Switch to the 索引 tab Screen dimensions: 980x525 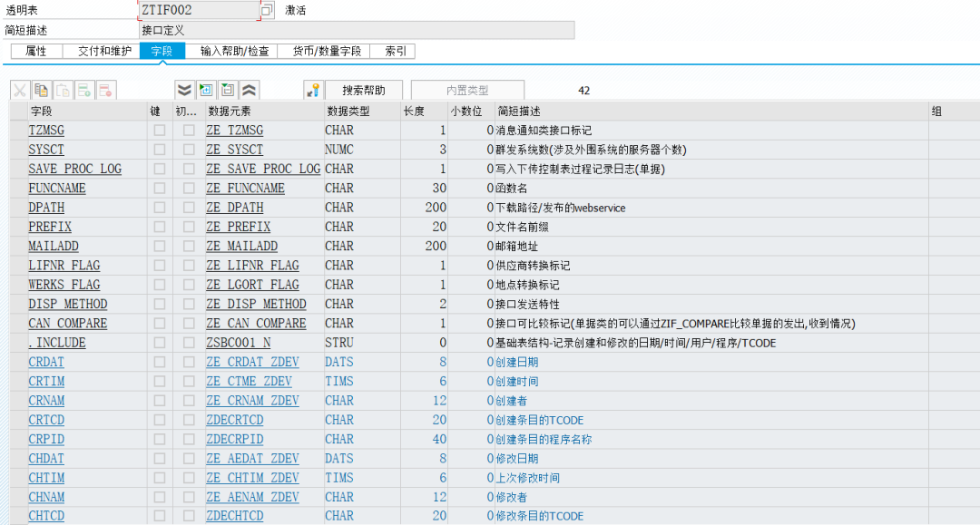click(x=395, y=51)
